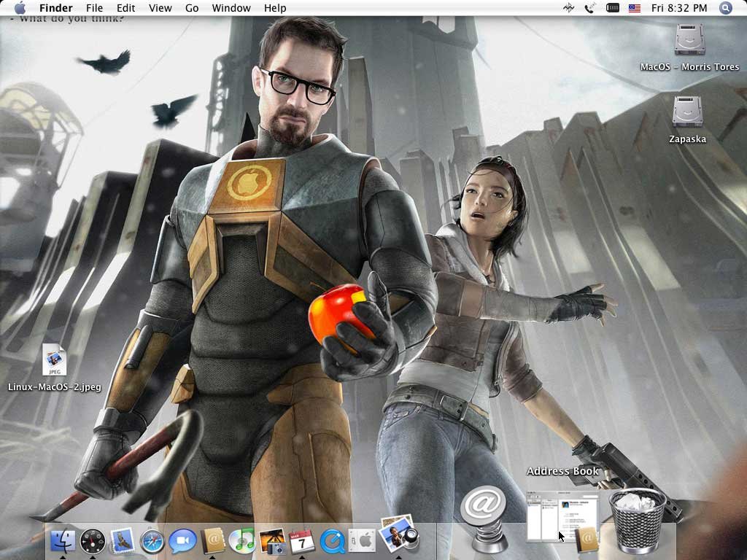The height and width of the screenshot is (560, 747).
Task: Launch QuickTime Player from the Dock
Action: (333, 541)
